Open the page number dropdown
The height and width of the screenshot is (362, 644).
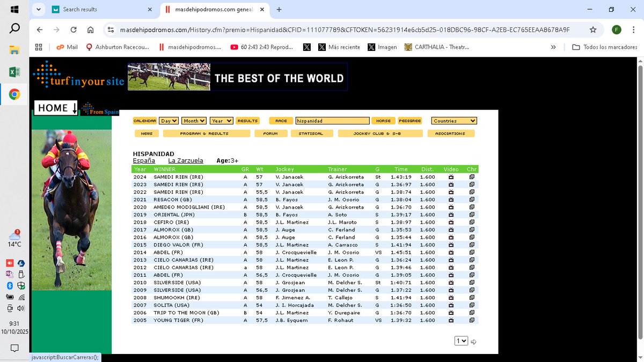(461, 341)
